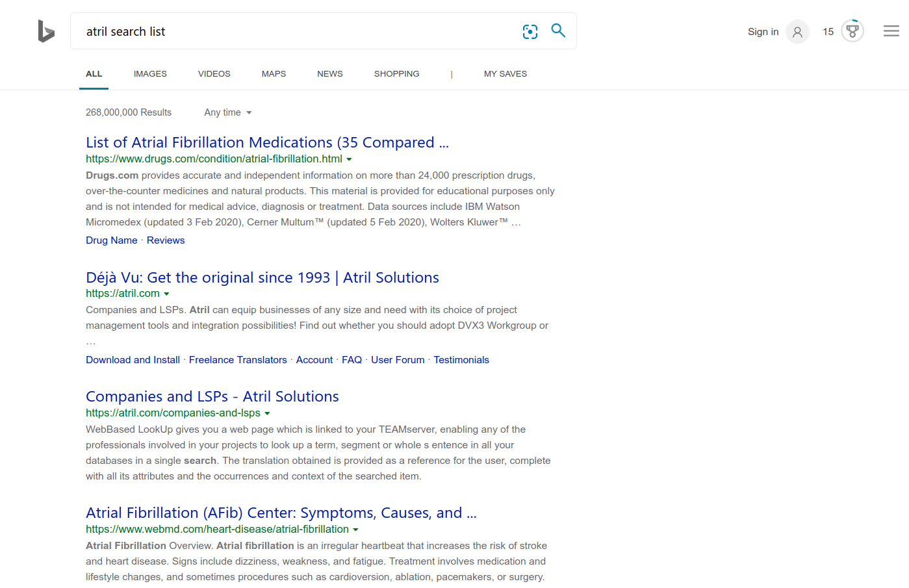909x588 pixels.
Task: Open the user profile avatar icon
Action: 797,32
